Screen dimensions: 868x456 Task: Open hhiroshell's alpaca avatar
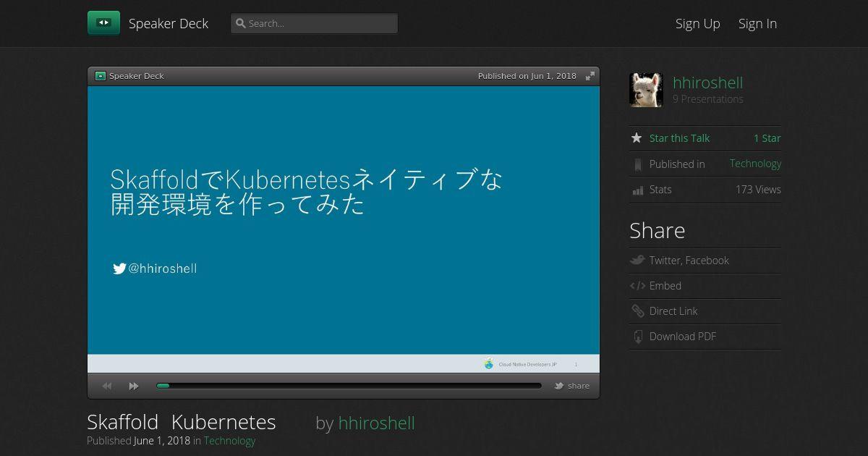(646, 90)
